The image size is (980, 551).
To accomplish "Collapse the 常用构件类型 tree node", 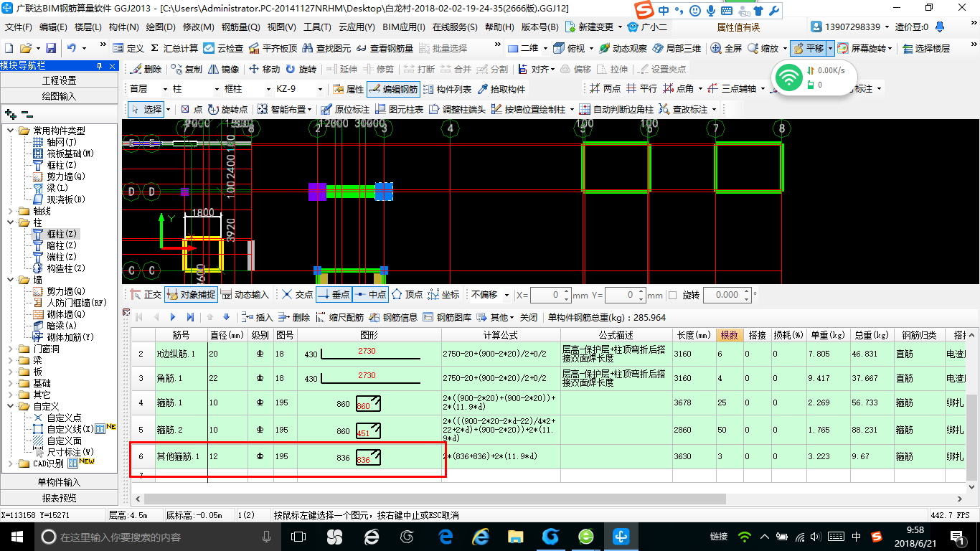I will tap(11, 131).
